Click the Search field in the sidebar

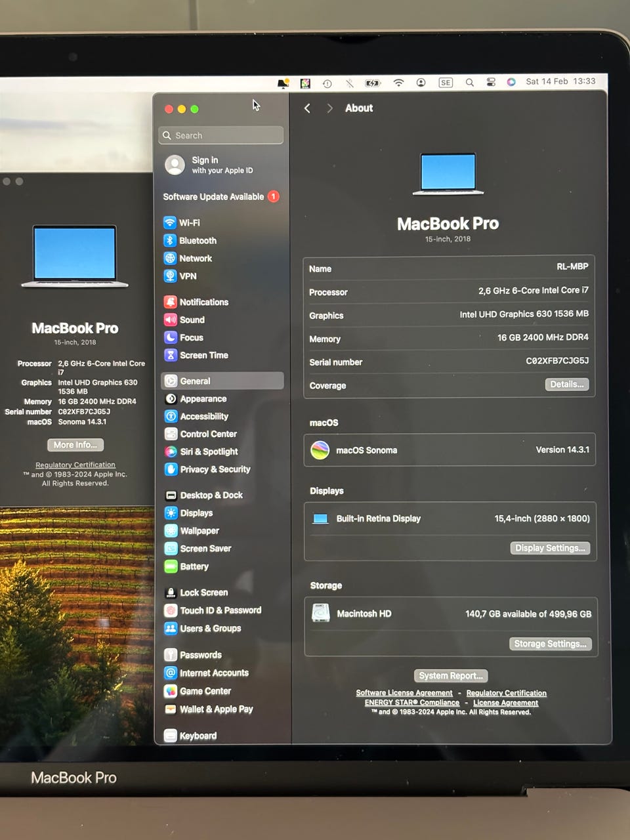tap(221, 135)
